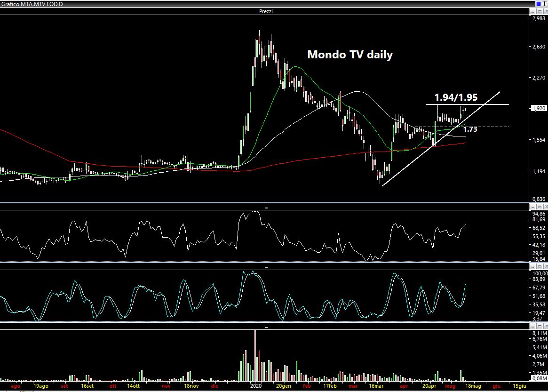
Task: Click the 14ott date label on time axis
Action: coord(133,386)
